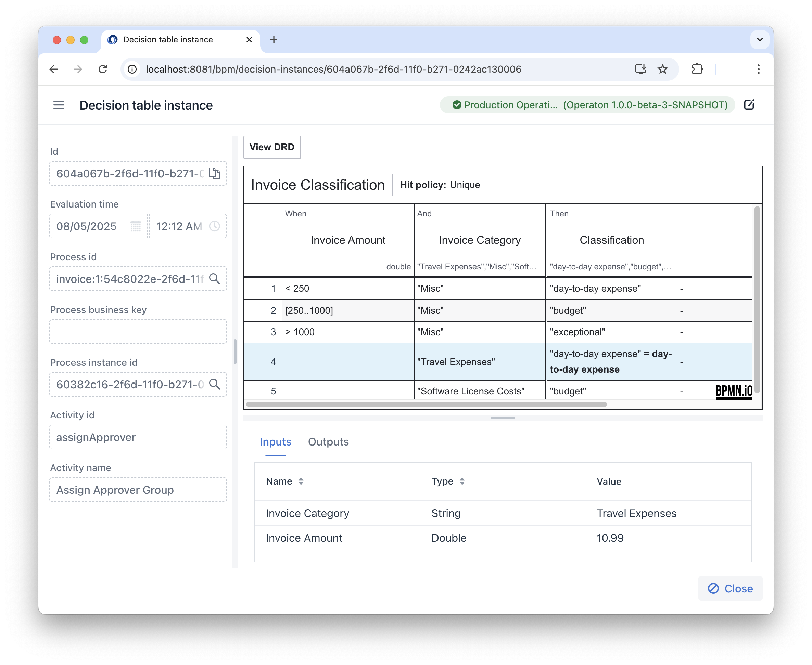Viewport: 812px width, 665px height.
Task: Click the "exceptional" classification cell
Action: [611, 332]
